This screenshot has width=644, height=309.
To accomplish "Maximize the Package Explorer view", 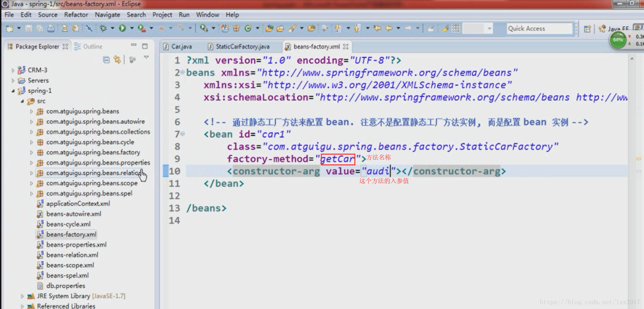I will click(x=145, y=46).
